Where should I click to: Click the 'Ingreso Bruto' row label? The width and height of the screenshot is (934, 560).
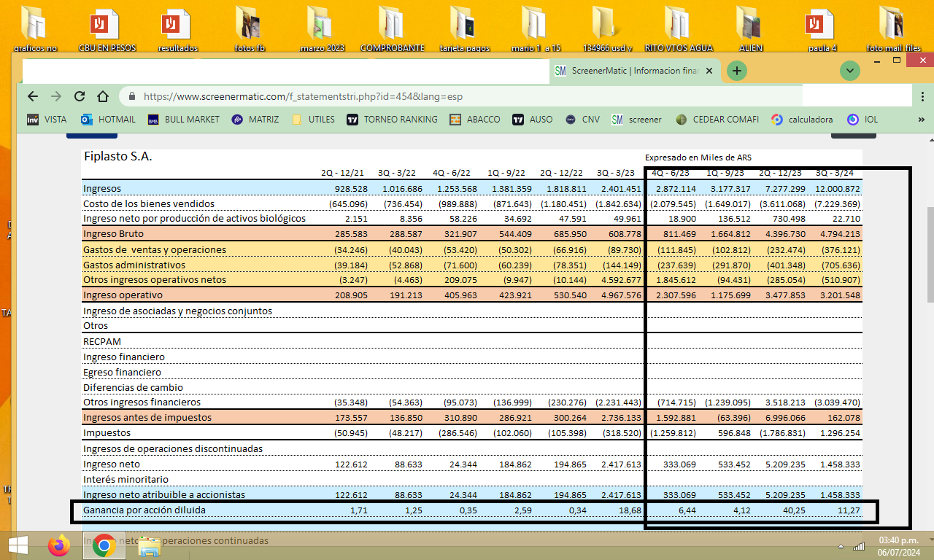click(x=113, y=234)
